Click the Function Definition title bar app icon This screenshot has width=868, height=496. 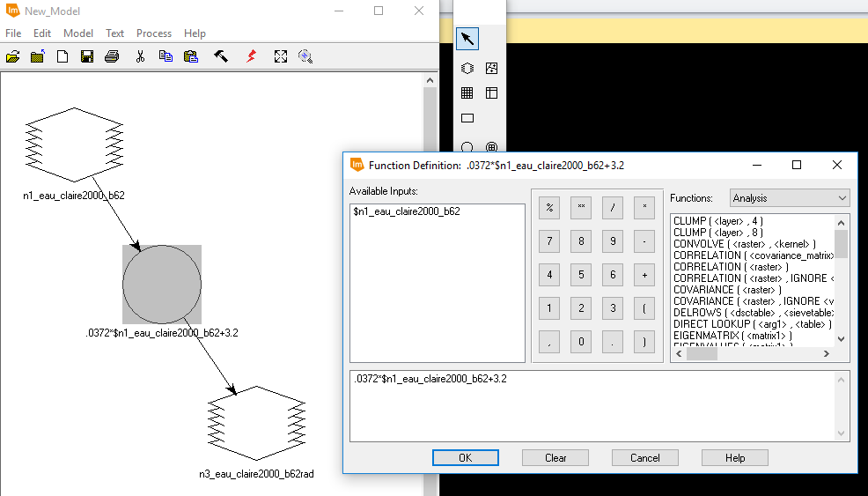point(357,165)
